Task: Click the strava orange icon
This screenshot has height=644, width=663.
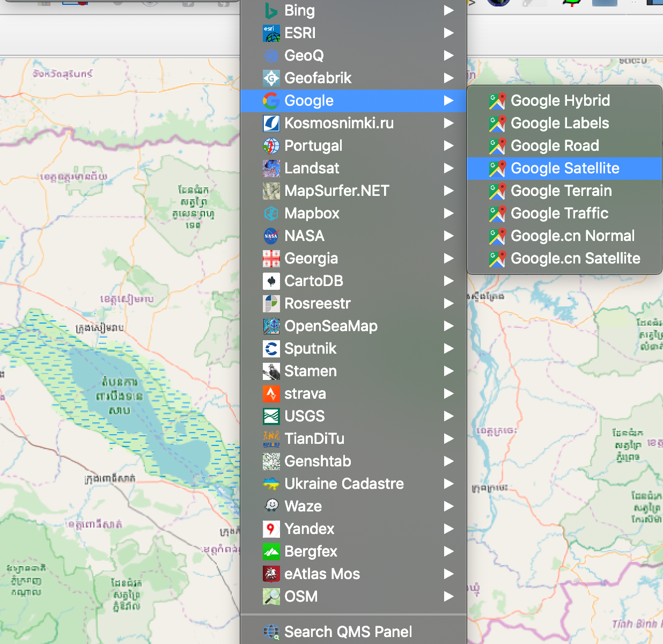Action: point(271,394)
